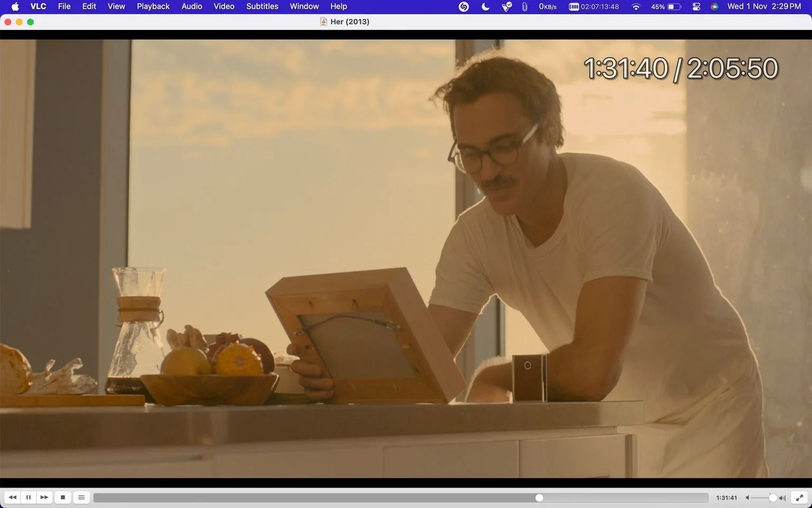Toggle fullscreen with the expand arrows icon
The width and height of the screenshot is (812, 508).
click(x=800, y=497)
